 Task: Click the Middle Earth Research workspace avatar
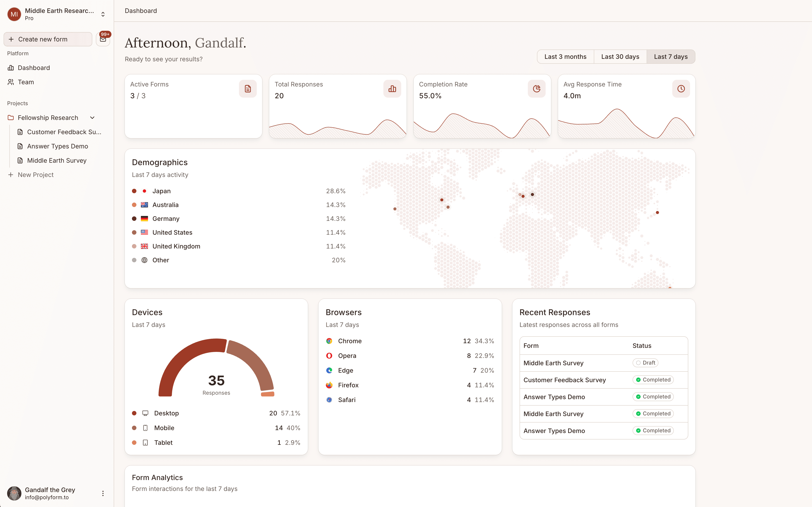click(14, 14)
